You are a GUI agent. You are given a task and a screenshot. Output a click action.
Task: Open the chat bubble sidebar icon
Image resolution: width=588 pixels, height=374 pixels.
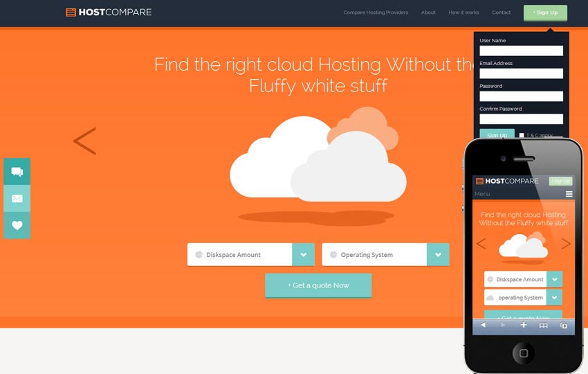[17, 172]
